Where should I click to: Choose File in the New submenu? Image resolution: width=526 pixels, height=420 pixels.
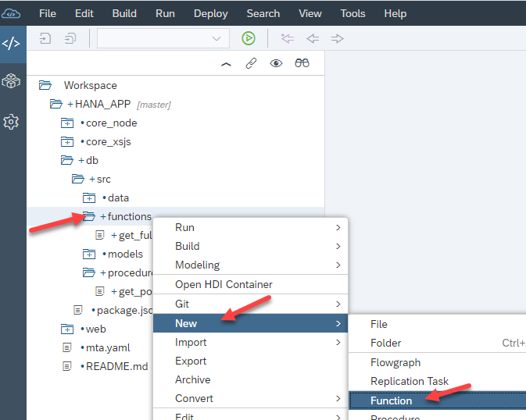coord(438,324)
